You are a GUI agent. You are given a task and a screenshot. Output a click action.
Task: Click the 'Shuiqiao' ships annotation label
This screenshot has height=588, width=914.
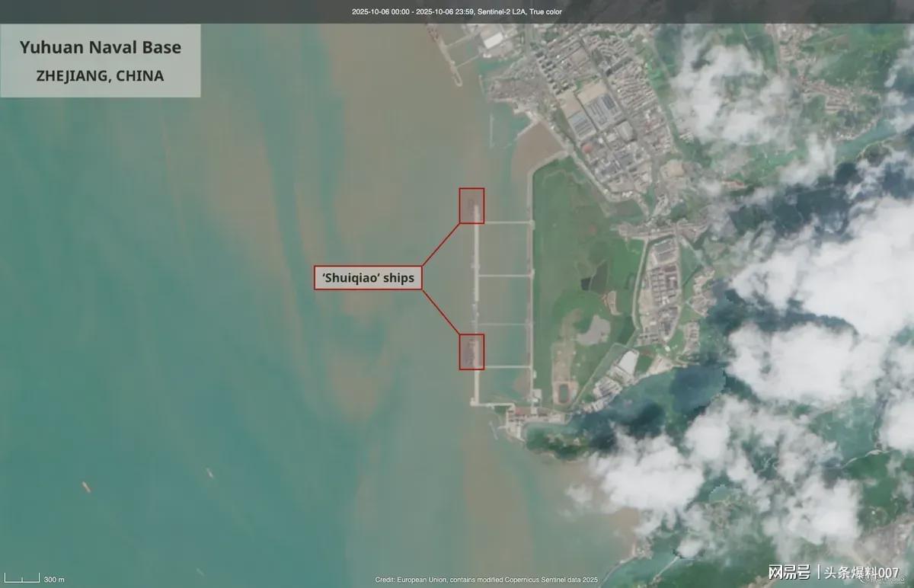(368, 278)
